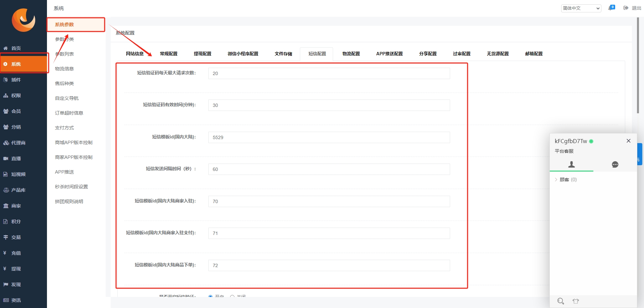The image size is (644, 308).
Task: Open the 交易 trade icon
Action: (x=6, y=237)
